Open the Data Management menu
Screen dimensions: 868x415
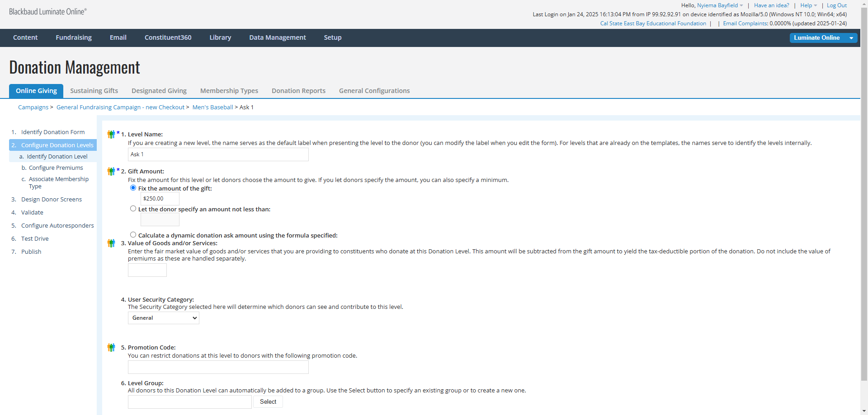278,37
